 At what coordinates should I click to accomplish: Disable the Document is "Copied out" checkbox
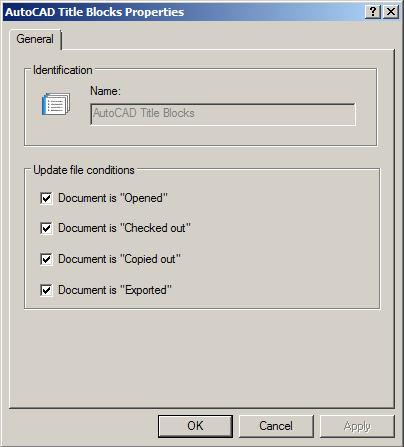(x=46, y=259)
